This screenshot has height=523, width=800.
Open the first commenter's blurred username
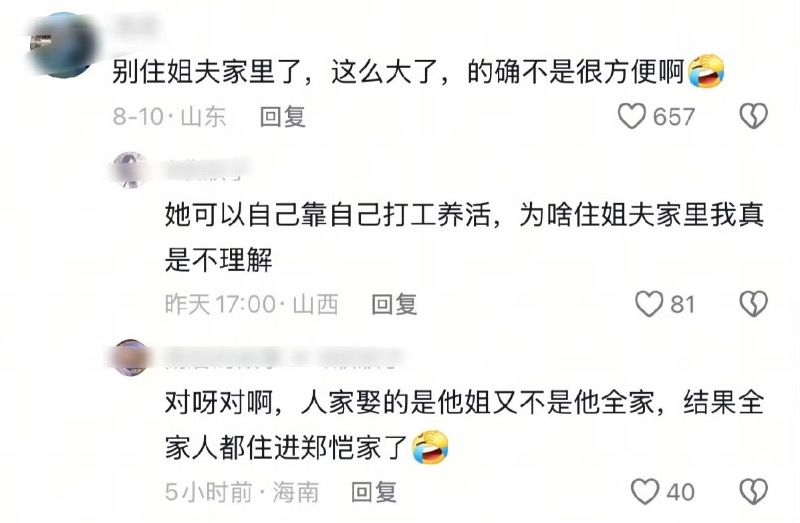click(134, 24)
